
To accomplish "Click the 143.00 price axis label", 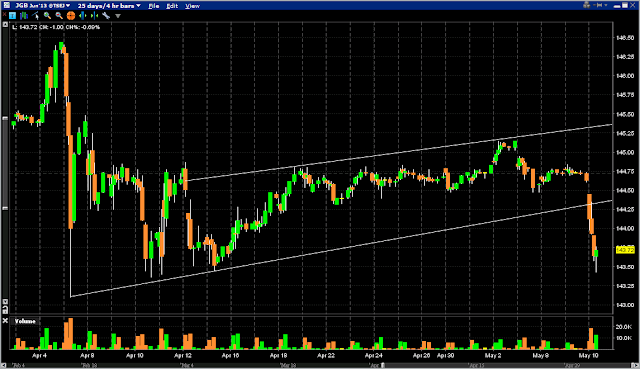I will tap(625, 305).
